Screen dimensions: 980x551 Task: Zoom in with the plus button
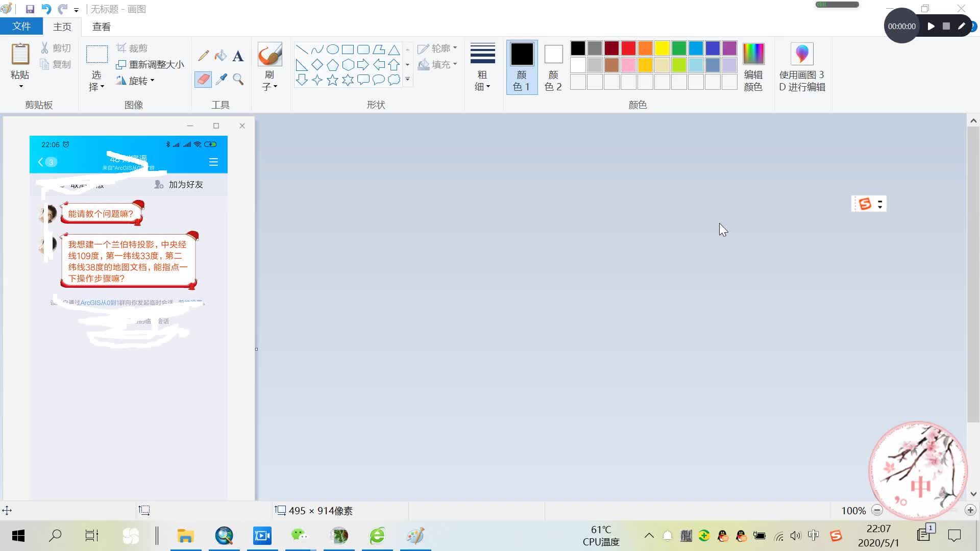970,510
